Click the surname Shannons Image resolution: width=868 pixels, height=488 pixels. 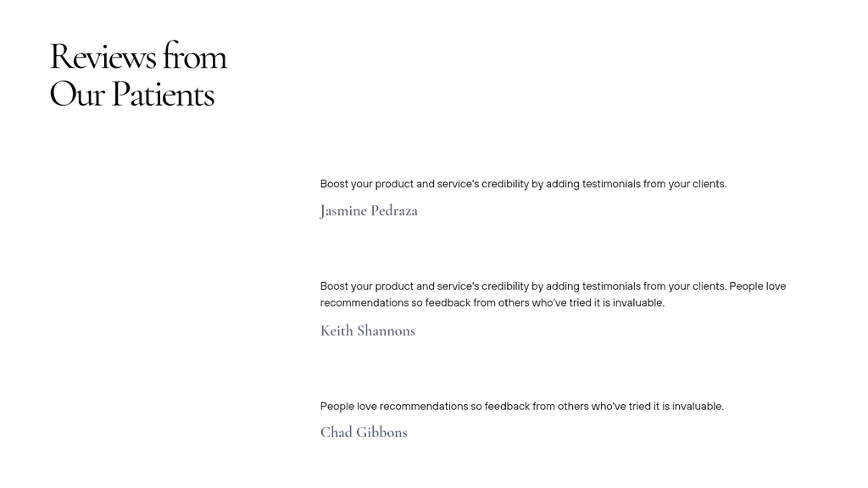(x=387, y=331)
